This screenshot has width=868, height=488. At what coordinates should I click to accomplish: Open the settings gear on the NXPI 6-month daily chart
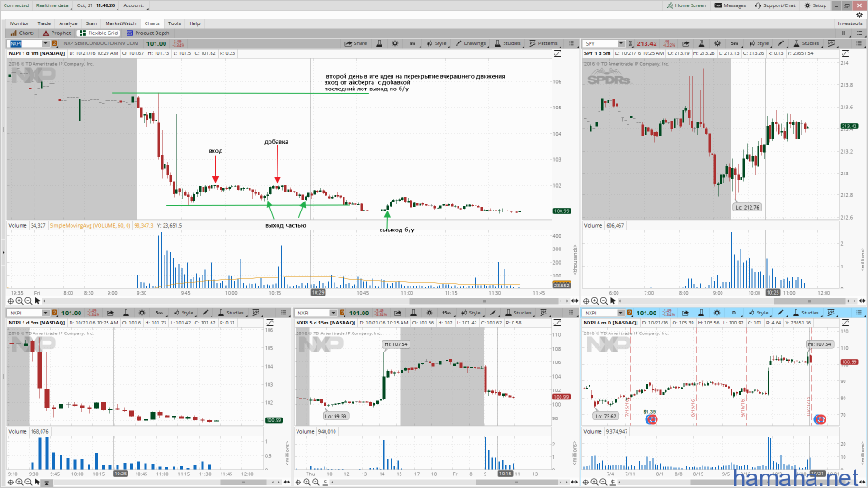click(x=717, y=313)
